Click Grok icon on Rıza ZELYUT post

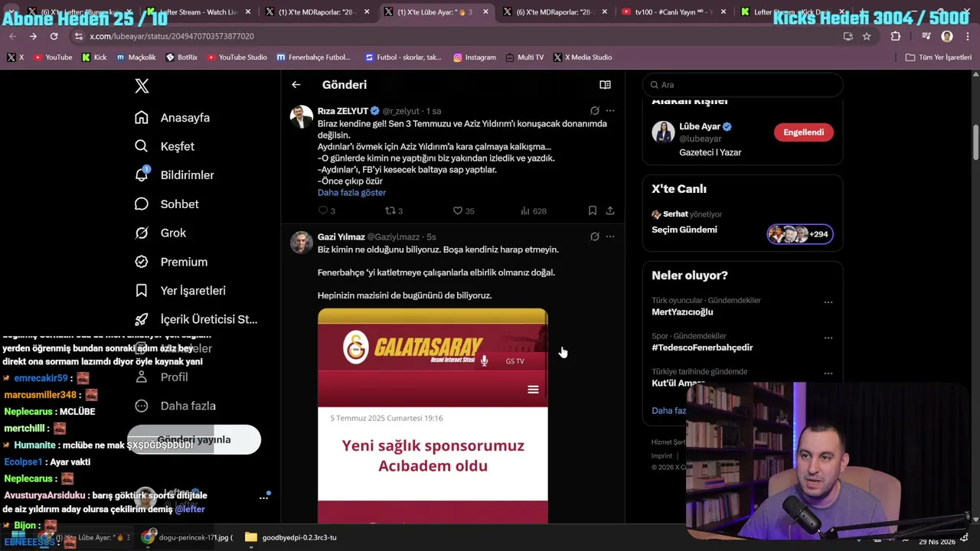coord(594,111)
